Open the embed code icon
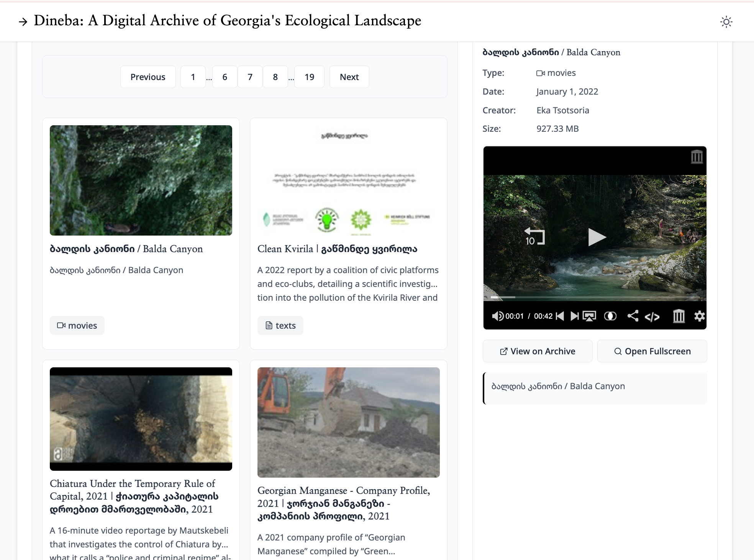Image resolution: width=754 pixels, height=560 pixels. pyautogui.click(x=652, y=317)
